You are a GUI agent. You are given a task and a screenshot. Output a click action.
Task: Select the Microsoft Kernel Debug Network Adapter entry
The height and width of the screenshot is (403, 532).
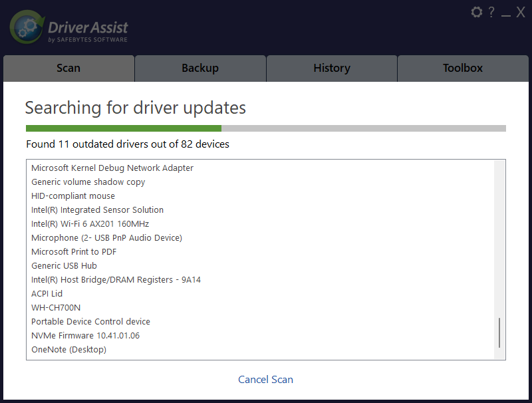(x=112, y=168)
